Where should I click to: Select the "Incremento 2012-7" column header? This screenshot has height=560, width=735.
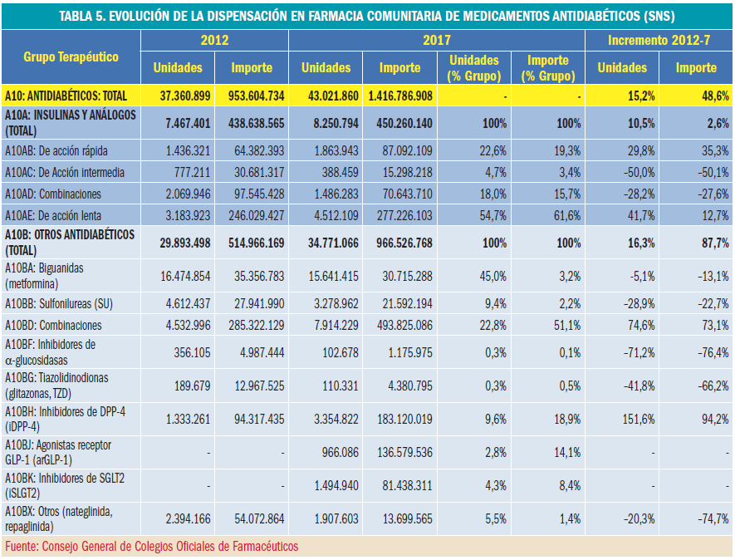659,40
